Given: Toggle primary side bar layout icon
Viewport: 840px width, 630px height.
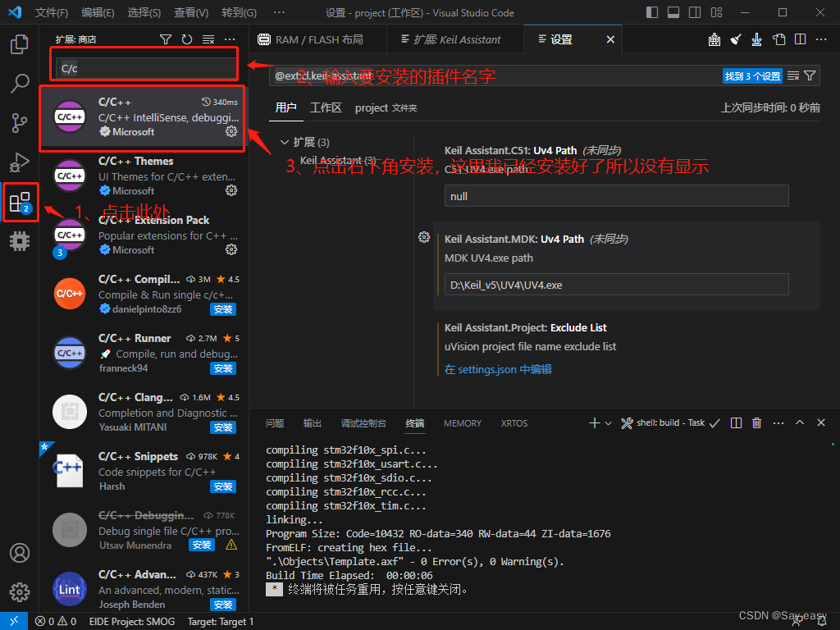Looking at the screenshot, I should 652,12.
